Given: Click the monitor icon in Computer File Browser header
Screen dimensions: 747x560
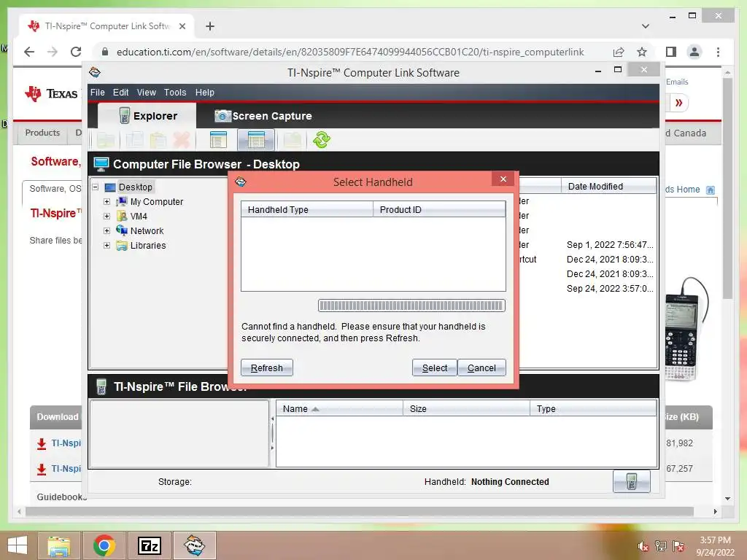Looking at the screenshot, I should coord(101,164).
